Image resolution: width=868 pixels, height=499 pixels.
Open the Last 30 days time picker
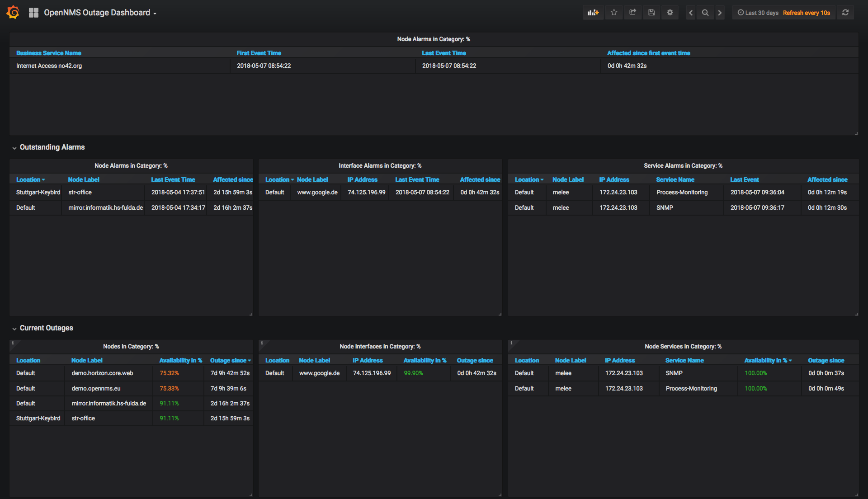coord(758,13)
